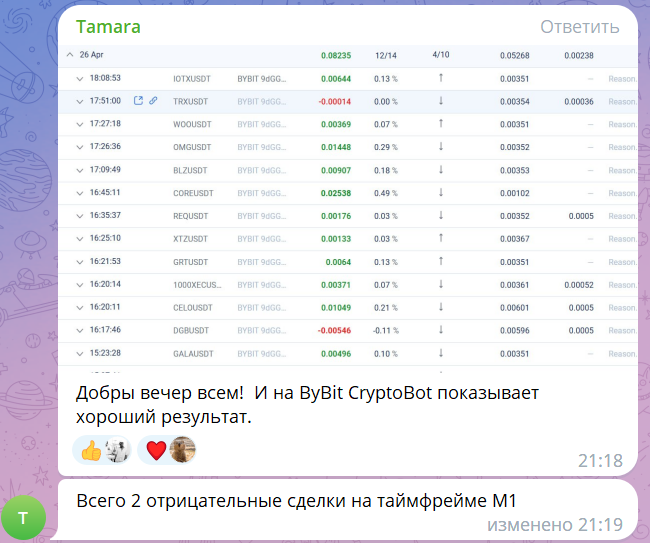Image resolution: width=650 pixels, height=543 pixels.
Task: Open the Tamara sender name
Action: (108, 27)
